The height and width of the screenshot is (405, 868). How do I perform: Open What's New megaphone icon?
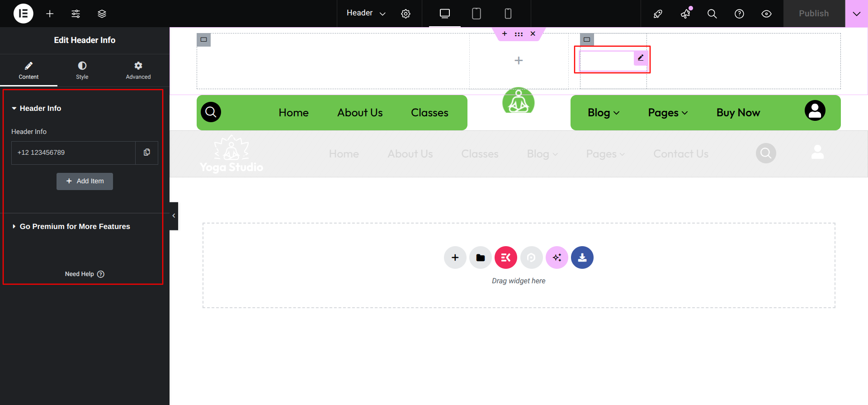[685, 14]
